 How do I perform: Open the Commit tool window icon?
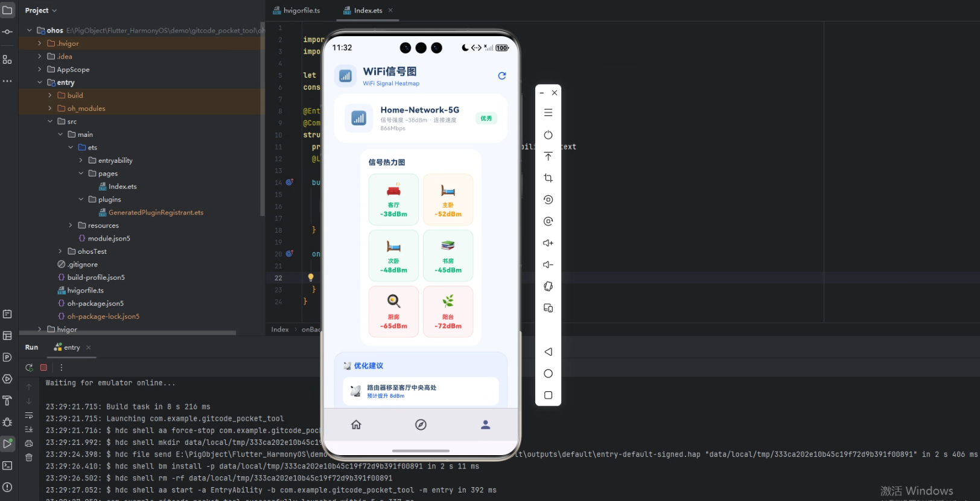[7, 32]
